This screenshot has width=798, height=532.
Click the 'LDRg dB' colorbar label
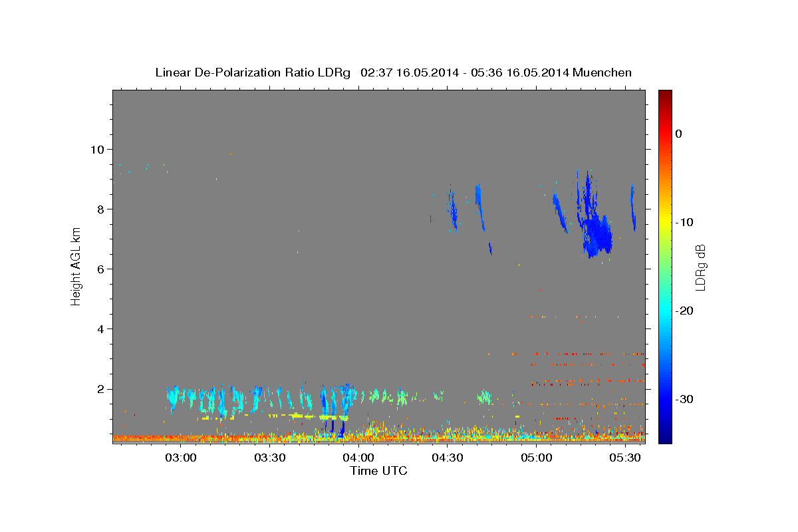pos(700,267)
